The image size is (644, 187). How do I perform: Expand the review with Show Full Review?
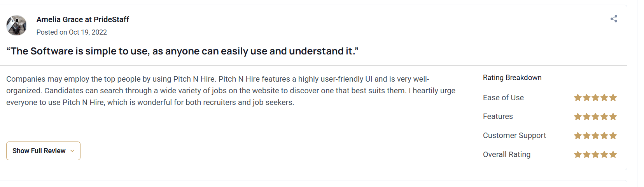click(x=43, y=151)
